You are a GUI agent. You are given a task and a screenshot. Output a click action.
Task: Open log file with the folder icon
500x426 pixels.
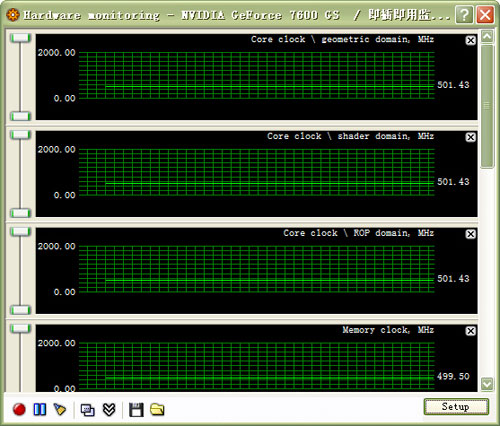pos(157,409)
